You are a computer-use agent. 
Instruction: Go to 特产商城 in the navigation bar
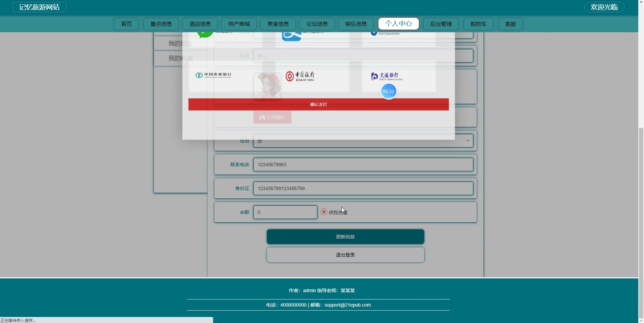[x=239, y=24]
